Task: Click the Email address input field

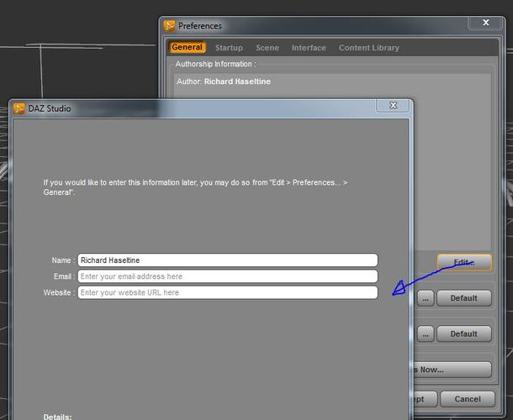Action: (228, 276)
